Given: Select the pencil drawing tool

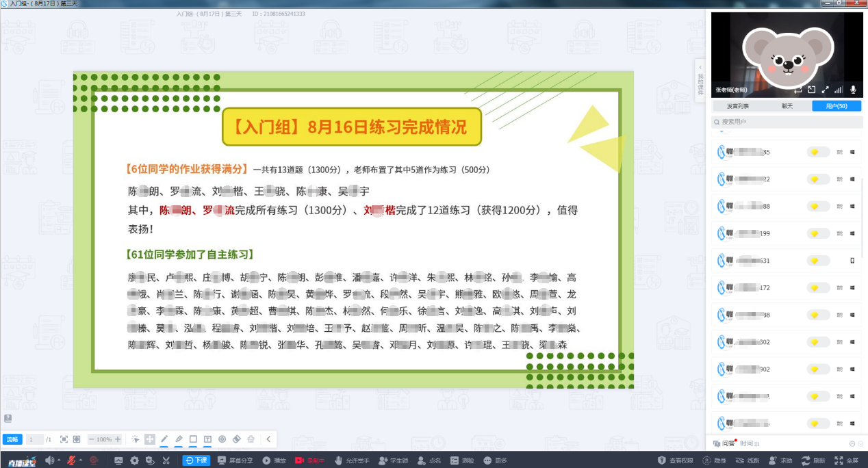Looking at the screenshot, I should click(164, 439).
